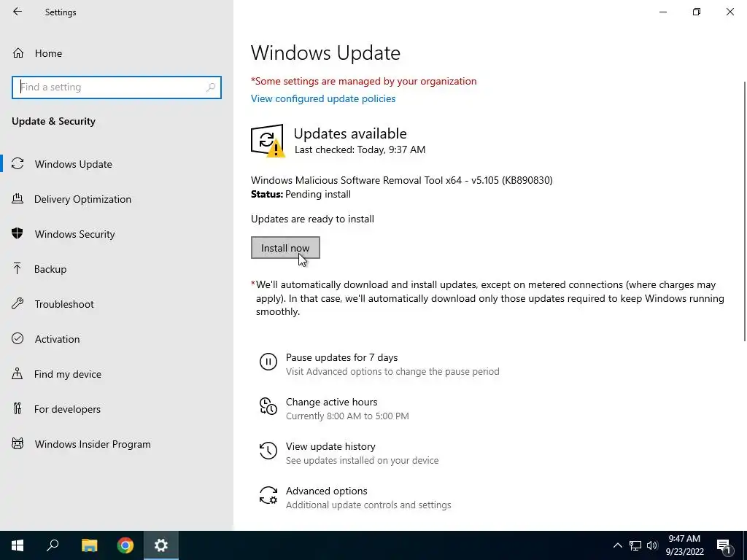
Task: Click the Install now button
Action: pos(285,248)
